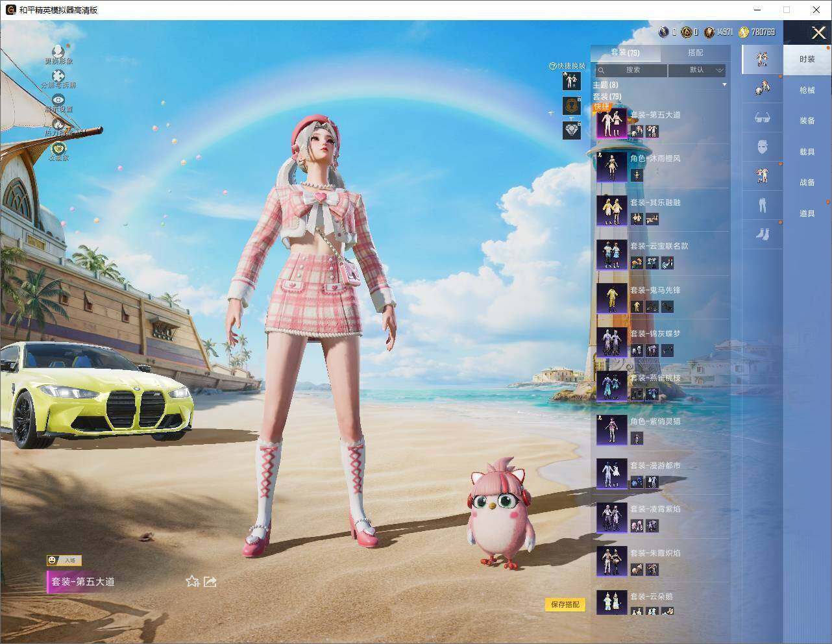Open the puzzle-piece 分解与拆解 icon
Image resolution: width=832 pixels, height=644 pixels.
click(x=58, y=76)
